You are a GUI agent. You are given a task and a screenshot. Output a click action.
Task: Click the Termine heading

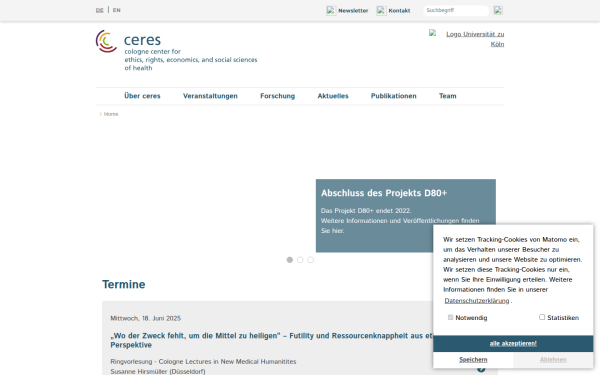pos(124,284)
